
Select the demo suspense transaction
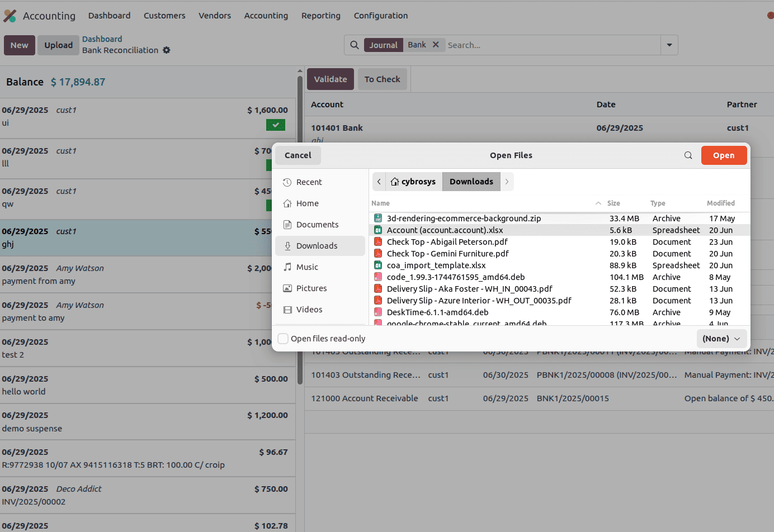click(x=147, y=422)
